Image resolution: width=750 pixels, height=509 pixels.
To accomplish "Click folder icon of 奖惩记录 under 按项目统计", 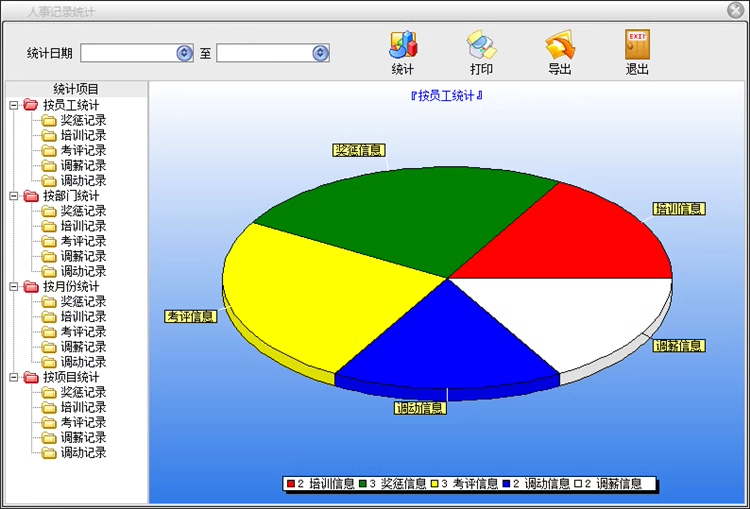I will pos(49,393).
